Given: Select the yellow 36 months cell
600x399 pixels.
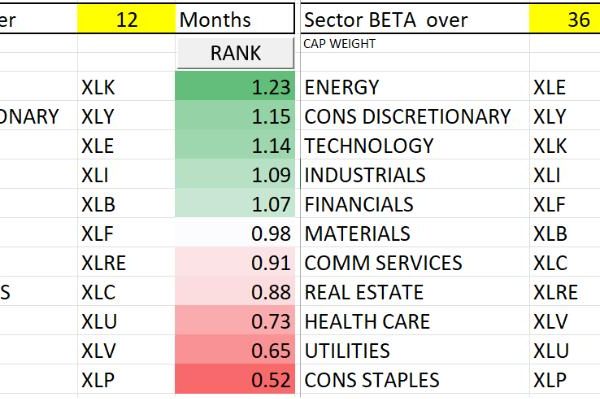Looking at the screenshot, I should click(565, 19).
